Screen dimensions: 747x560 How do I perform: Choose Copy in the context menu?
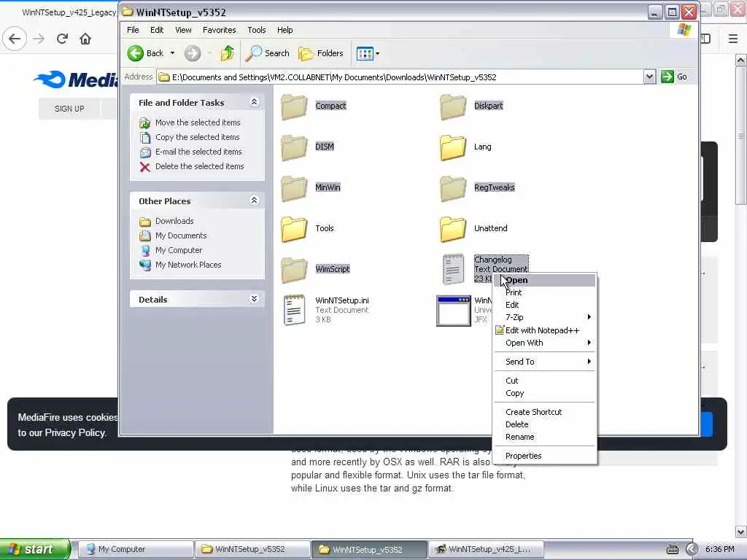544,393
